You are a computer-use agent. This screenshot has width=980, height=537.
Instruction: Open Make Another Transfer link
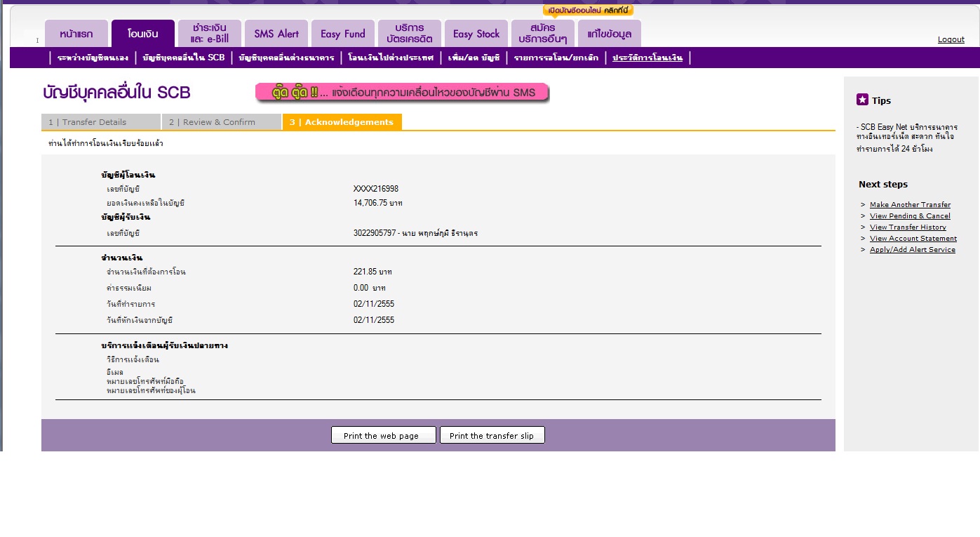910,205
